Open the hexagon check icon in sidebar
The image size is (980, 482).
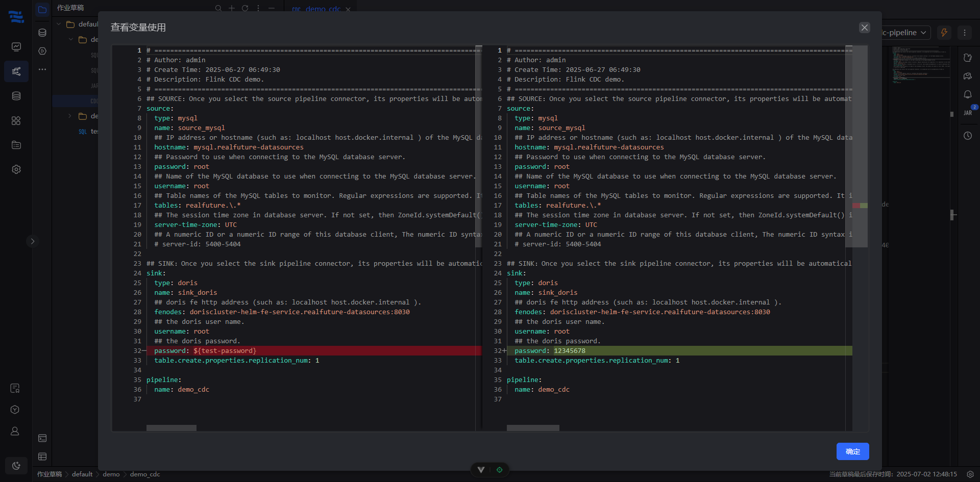(x=15, y=410)
